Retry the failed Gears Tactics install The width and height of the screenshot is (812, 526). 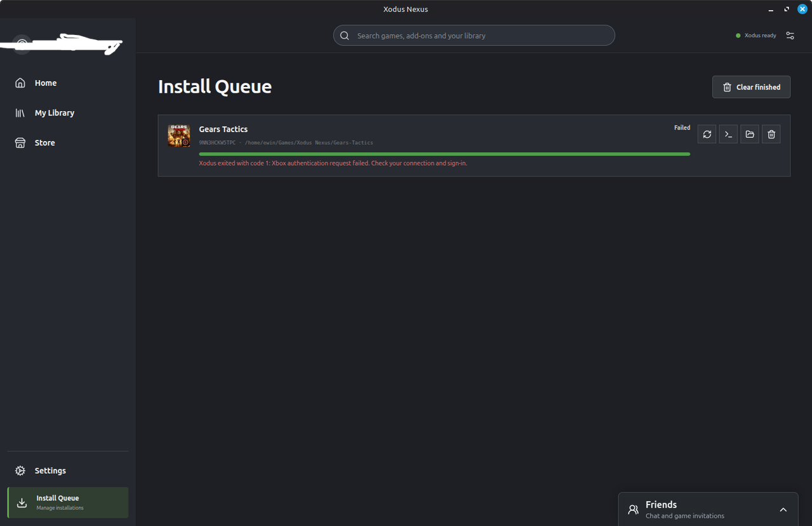(x=707, y=134)
